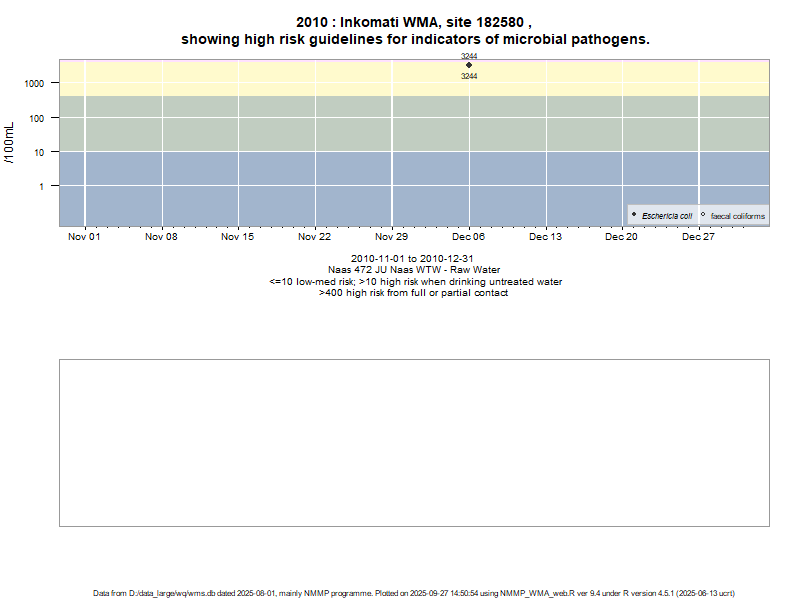Click the empty panel below the chart
This screenshot has height=600, width=800.
tap(414, 442)
